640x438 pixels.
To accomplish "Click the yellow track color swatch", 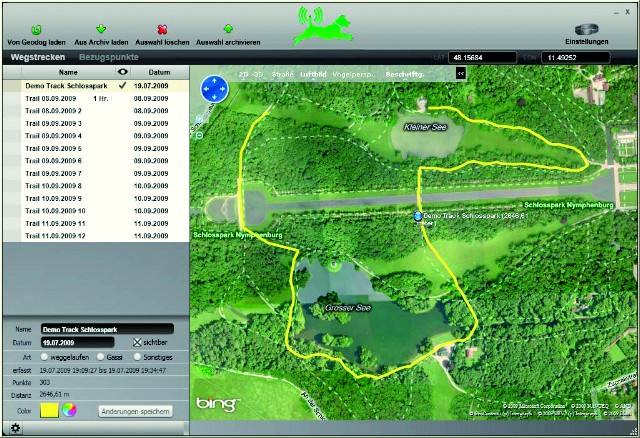I will pos(49,411).
